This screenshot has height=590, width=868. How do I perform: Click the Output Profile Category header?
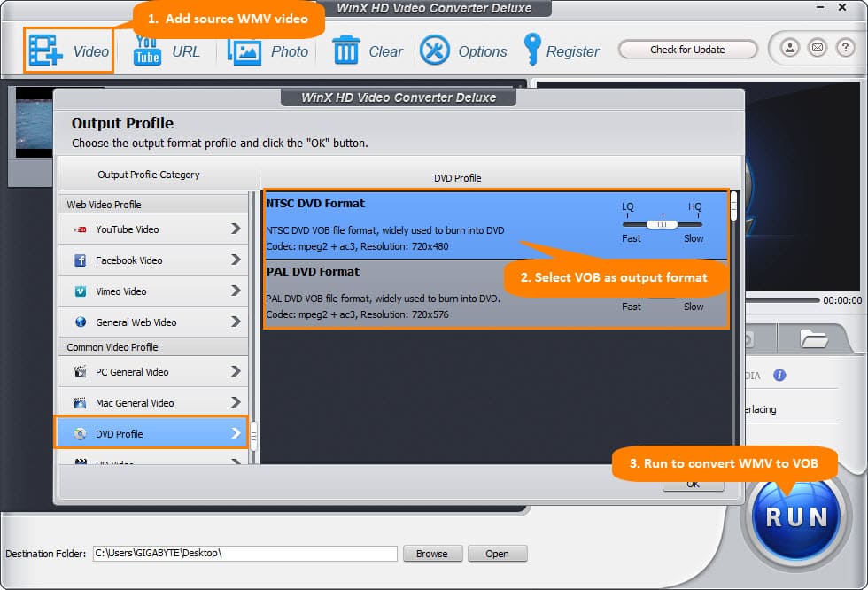pyautogui.click(x=149, y=175)
